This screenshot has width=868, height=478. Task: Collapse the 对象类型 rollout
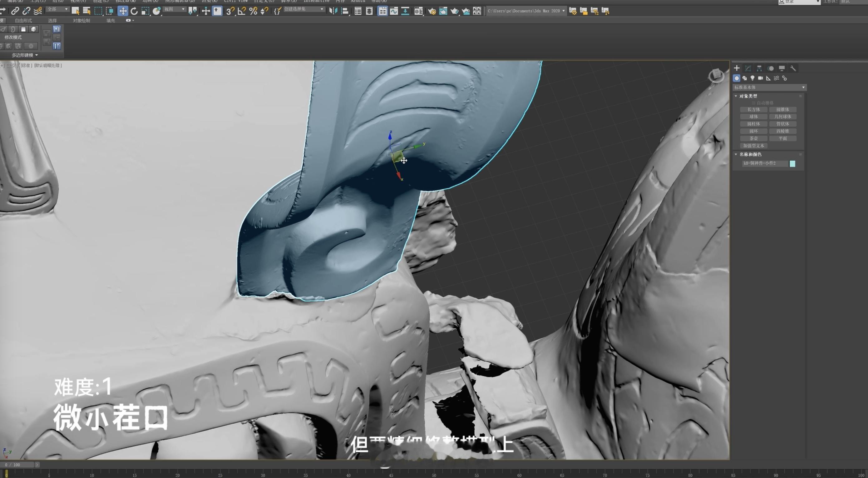coord(736,96)
